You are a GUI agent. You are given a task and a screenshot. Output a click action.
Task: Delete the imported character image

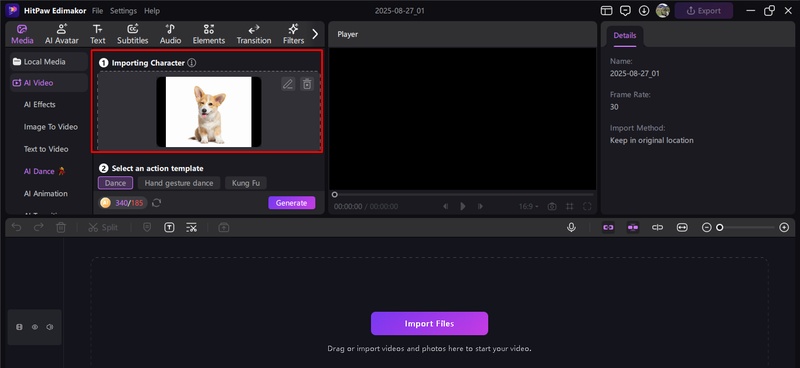pyautogui.click(x=307, y=84)
